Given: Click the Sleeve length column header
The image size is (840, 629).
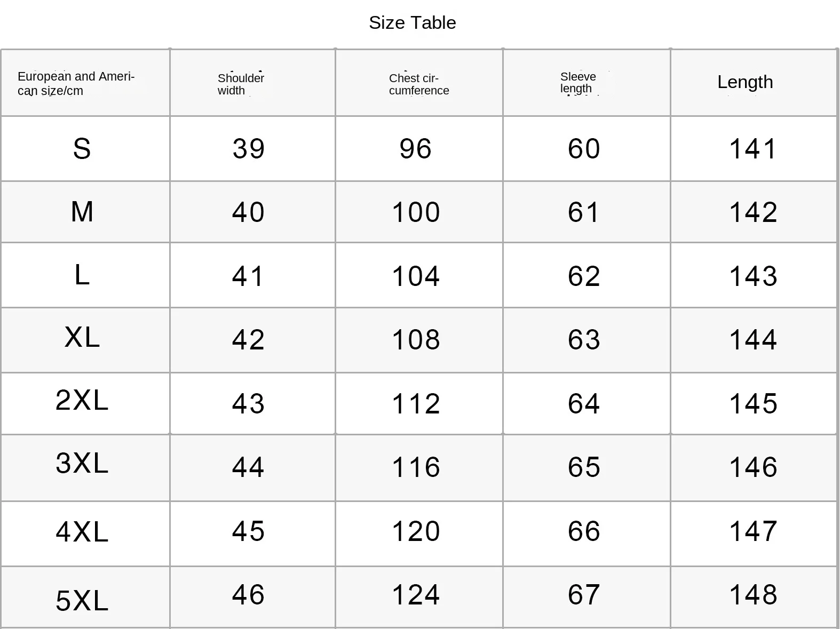Looking at the screenshot, I should click(x=578, y=83).
